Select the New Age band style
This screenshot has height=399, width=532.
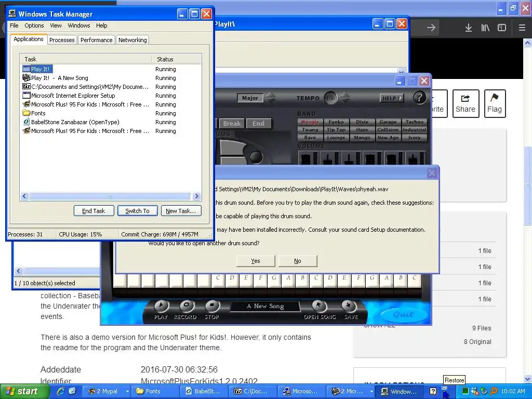pos(388,137)
